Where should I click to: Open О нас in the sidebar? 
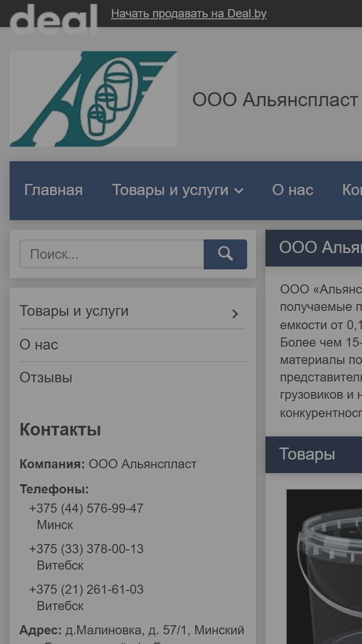(39, 345)
